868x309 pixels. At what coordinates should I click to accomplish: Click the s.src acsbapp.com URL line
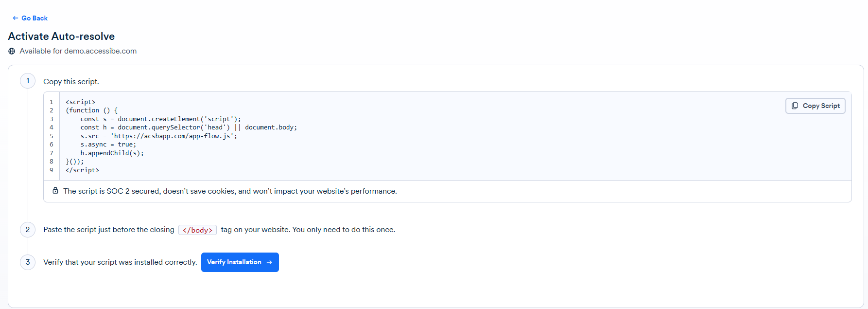tap(159, 136)
